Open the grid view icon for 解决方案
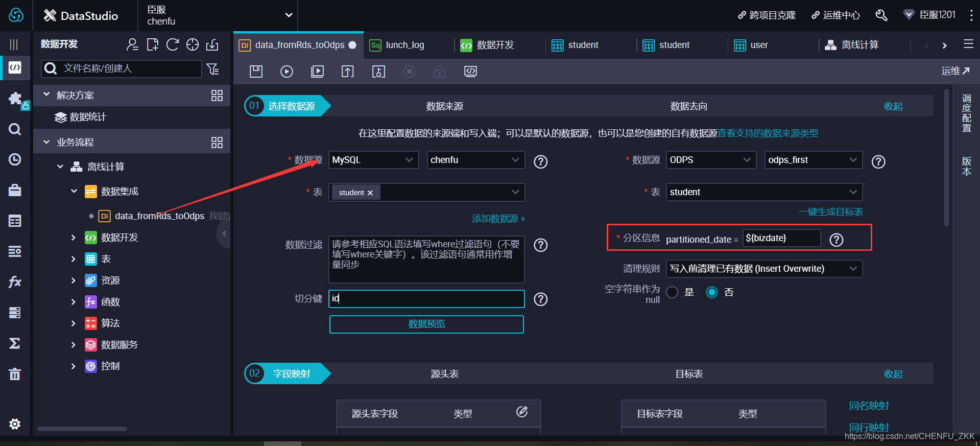The width and height of the screenshot is (980, 446). (217, 96)
